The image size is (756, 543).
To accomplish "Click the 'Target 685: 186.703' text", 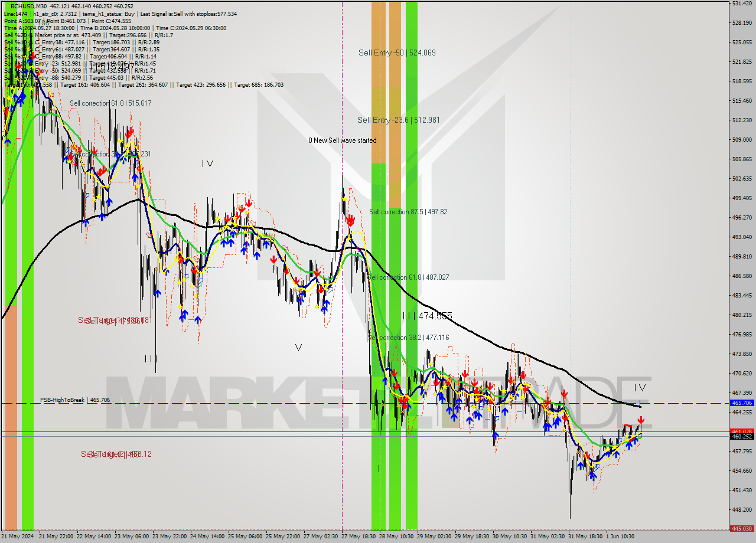I will (x=259, y=85).
